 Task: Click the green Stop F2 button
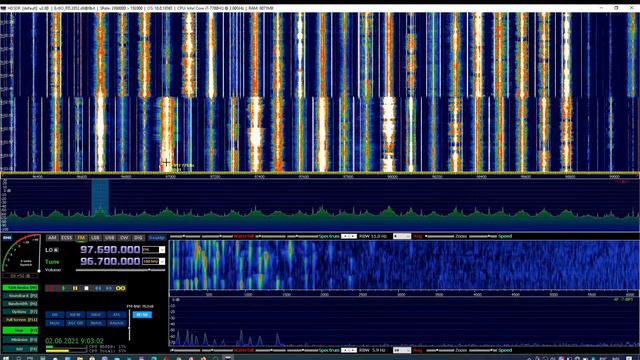pyautogui.click(x=20, y=330)
